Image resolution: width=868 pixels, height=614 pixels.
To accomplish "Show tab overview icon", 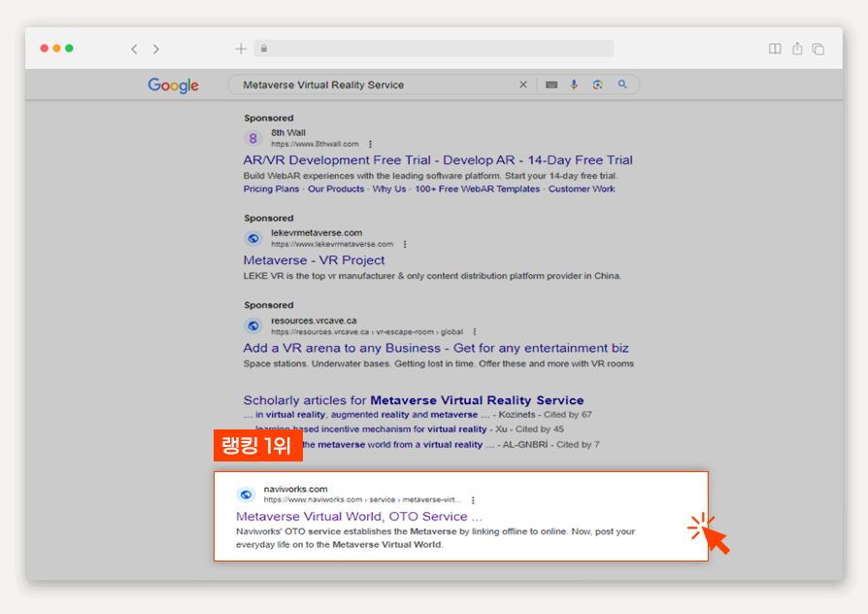I will click(x=818, y=49).
